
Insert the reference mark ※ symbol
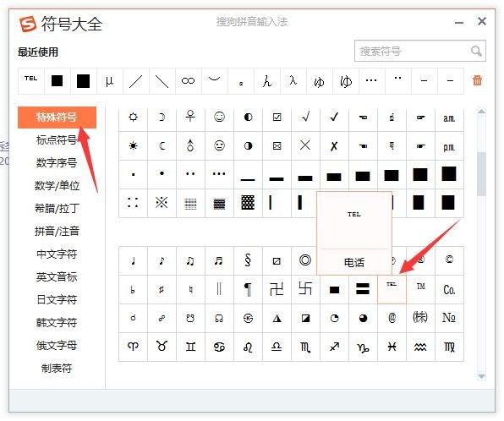click(162, 203)
